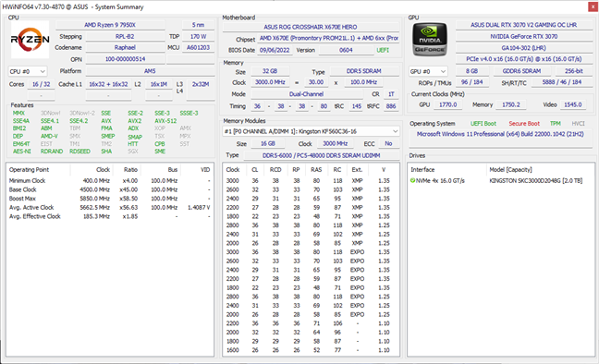This screenshot has width=599, height=364.
Task: Click the red Secure Boot indicator
Action: [x=524, y=124]
